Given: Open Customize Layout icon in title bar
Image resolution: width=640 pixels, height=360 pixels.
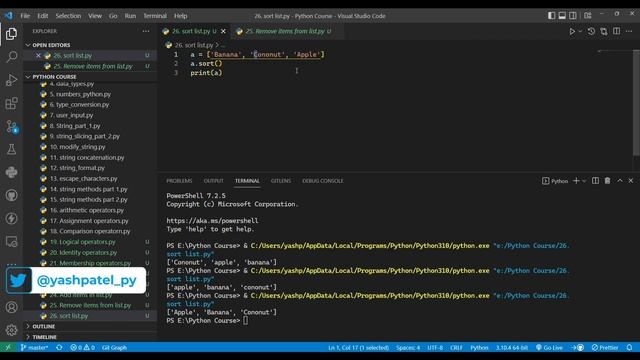Looking at the screenshot, I should pos(588,16).
